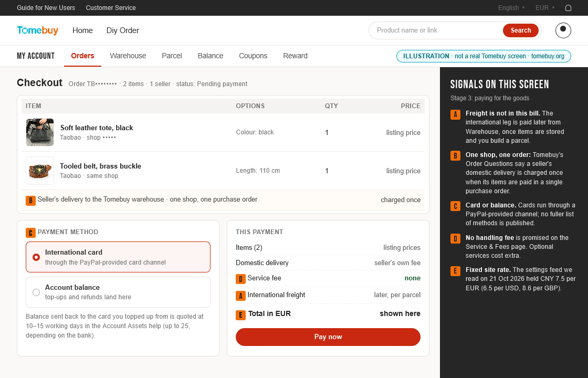The width and height of the screenshot is (588, 378).
Task: Switch to the Warehouse tab
Action: [x=128, y=56]
